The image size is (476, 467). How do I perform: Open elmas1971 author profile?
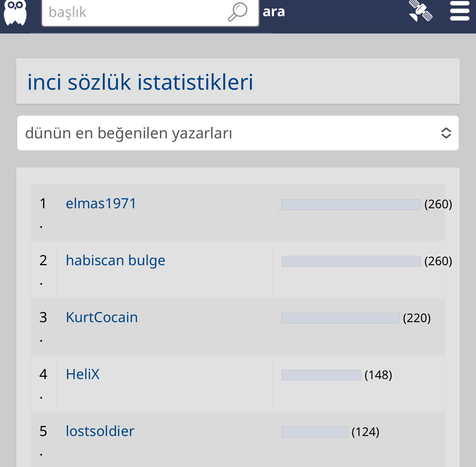coord(101,204)
